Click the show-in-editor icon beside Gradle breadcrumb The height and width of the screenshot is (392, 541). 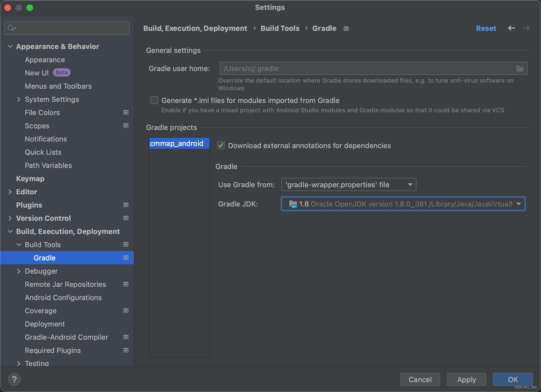point(346,28)
